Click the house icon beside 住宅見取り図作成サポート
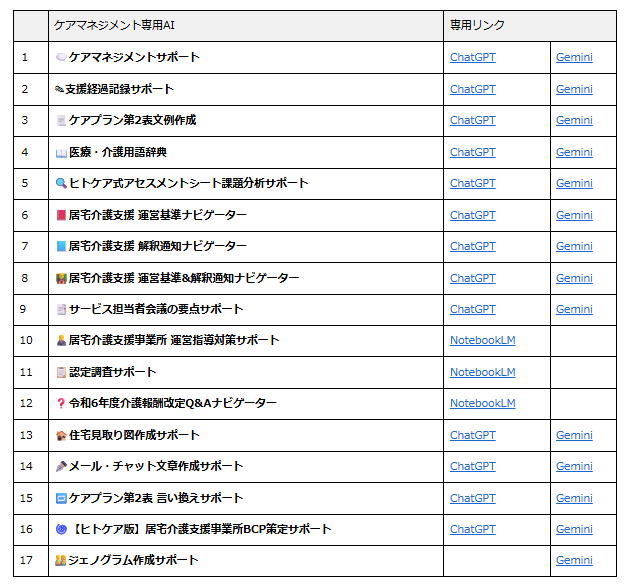630x587 pixels. pos(61,436)
